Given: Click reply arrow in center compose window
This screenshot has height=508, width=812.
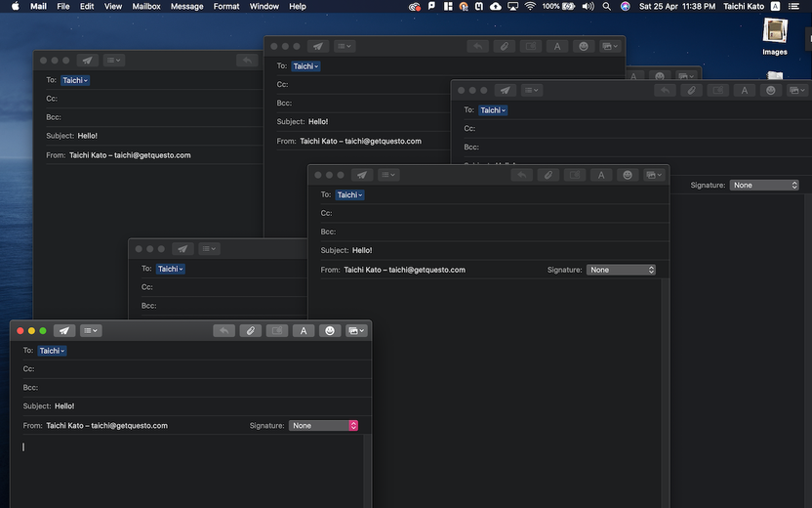Looking at the screenshot, I should pos(521,175).
